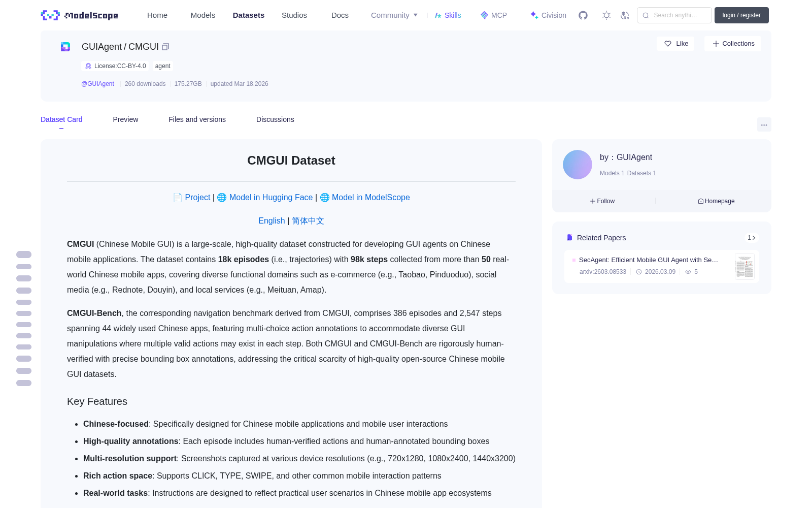Screen dimensions: 812x508
Task: Open the Models page
Action: [x=203, y=15]
